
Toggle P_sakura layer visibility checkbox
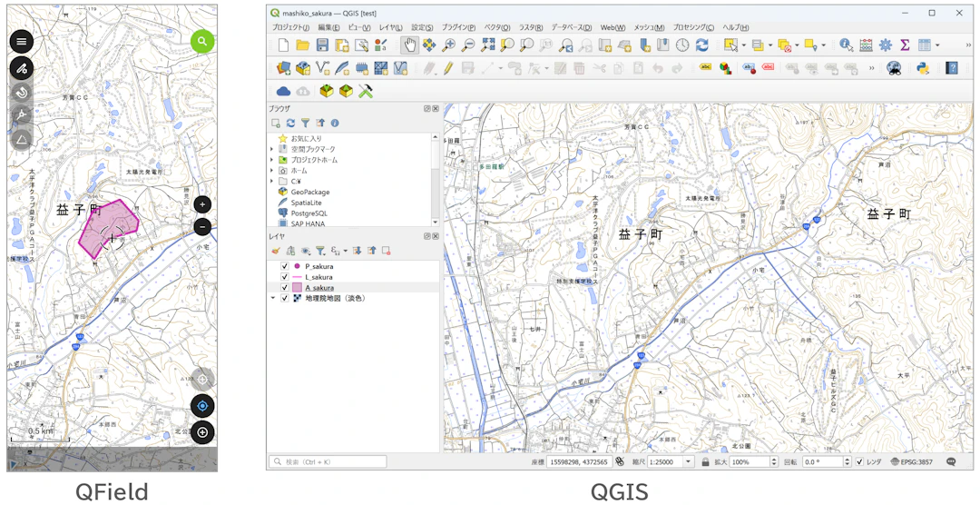tap(284, 266)
